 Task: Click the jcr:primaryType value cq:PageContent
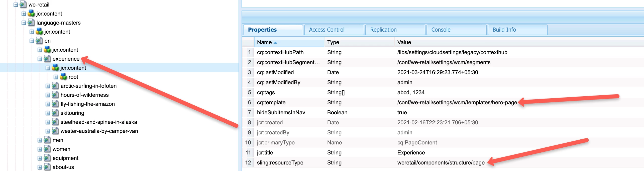click(x=417, y=142)
